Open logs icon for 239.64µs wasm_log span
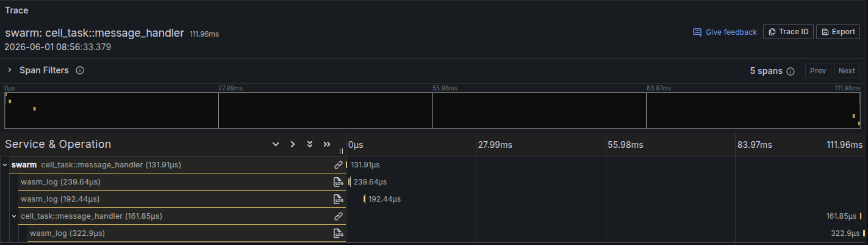Image resolution: width=868 pixels, height=245 pixels. [x=339, y=182]
